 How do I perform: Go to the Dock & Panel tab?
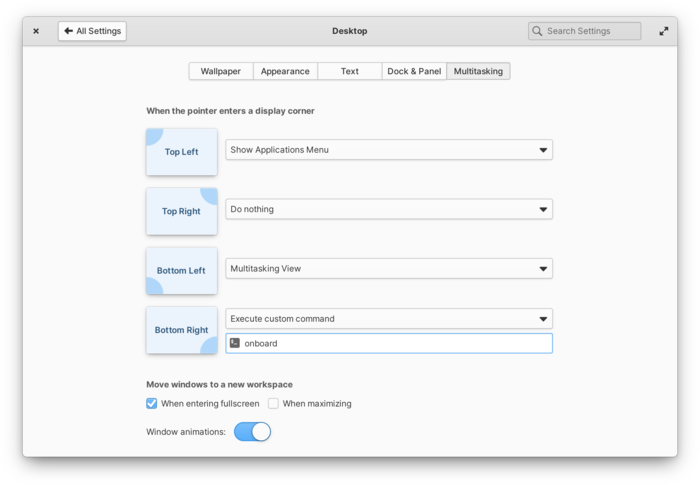(414, 71)
